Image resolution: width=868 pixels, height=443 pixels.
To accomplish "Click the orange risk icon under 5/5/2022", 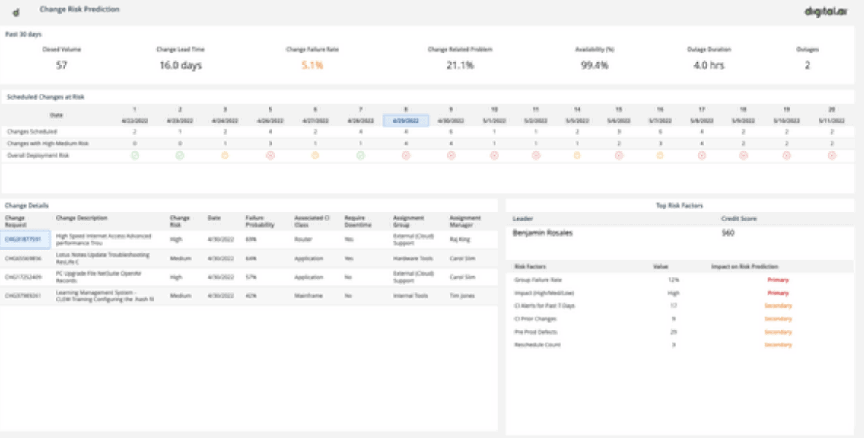I will tap(577, 155).
